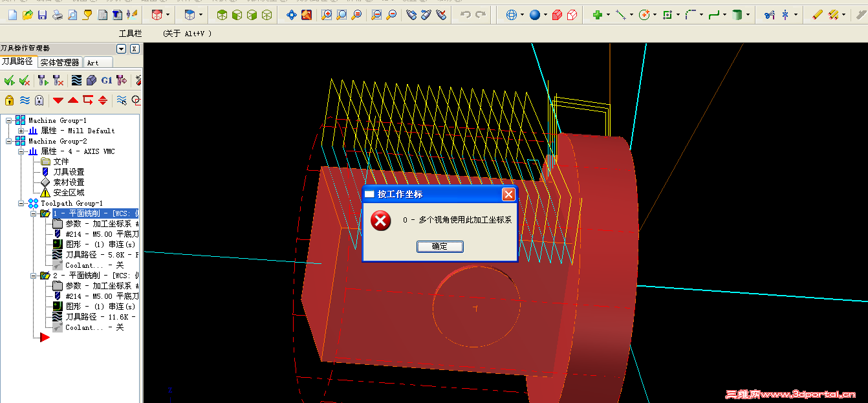Open dropdown beside wireframe globe icon
868x403 pixels.
[x=521, y=14]
